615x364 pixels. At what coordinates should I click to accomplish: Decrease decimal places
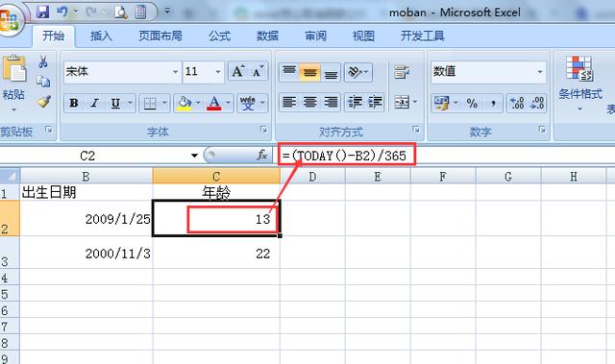(x=536, y=103)
